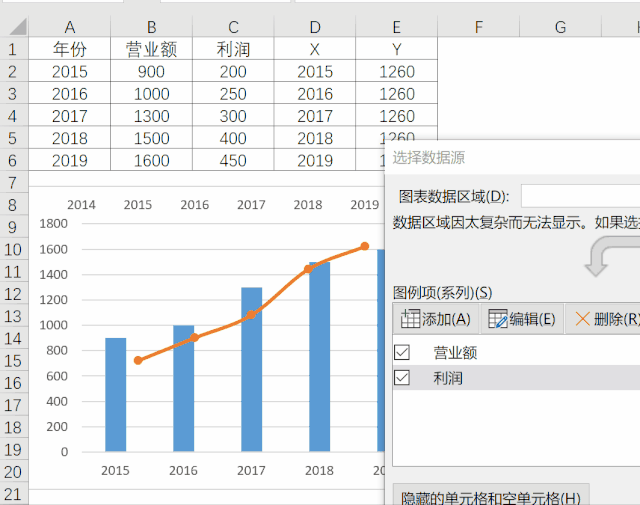Screen dimensions: 640x505
Task: Select cell D6 with value 2019
Action: coord(315,160)
